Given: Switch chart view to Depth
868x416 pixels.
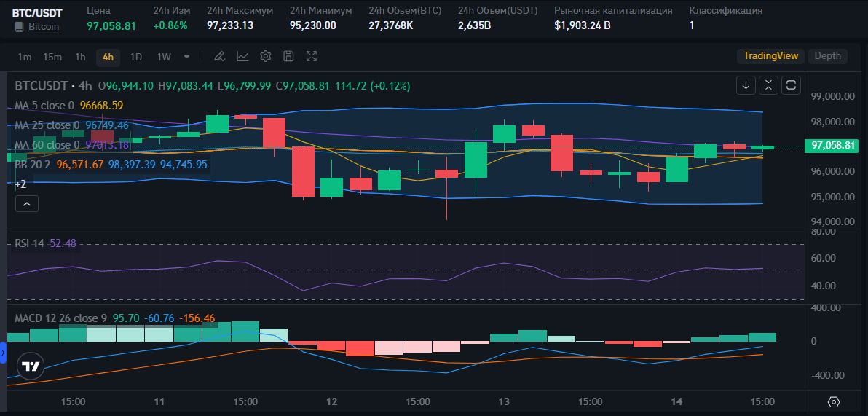Looking at the screenshot, I should coord(828,56).
